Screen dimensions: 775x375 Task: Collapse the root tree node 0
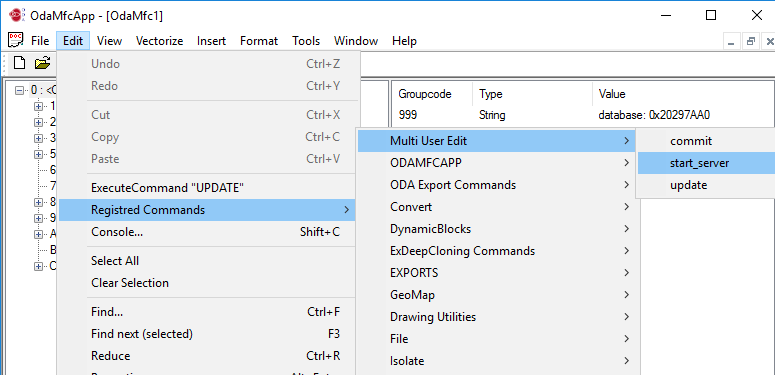pyautogui.click(x=20, y=90)
